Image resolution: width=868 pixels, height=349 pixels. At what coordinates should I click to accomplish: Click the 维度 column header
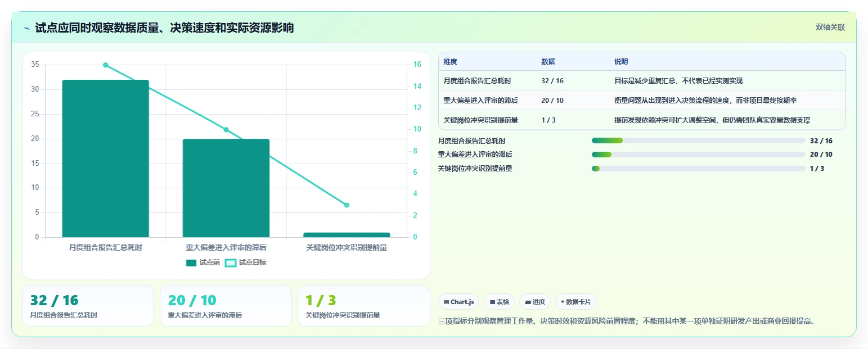point(450,62)
